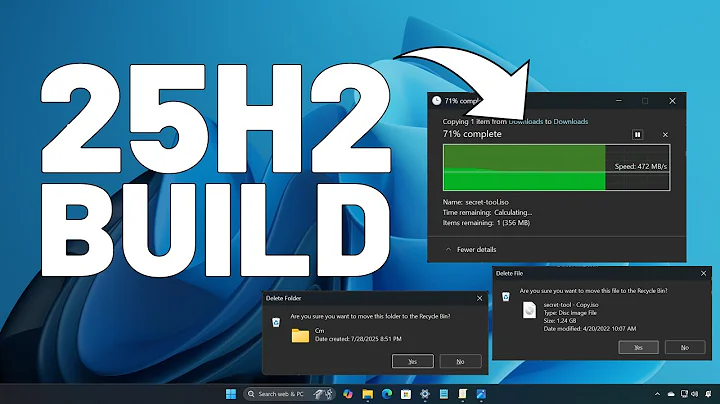
Task: Click the 71% complete heading
Action: pyautogui.click(x=472, y=134)
